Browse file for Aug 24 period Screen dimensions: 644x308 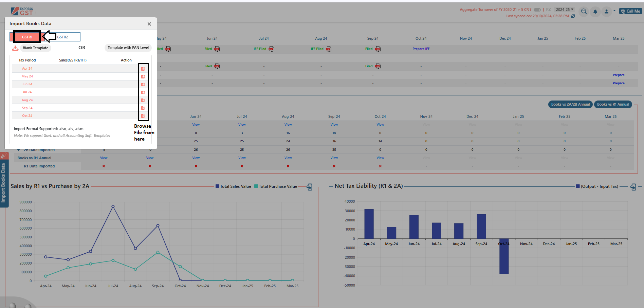pos(143,100)
